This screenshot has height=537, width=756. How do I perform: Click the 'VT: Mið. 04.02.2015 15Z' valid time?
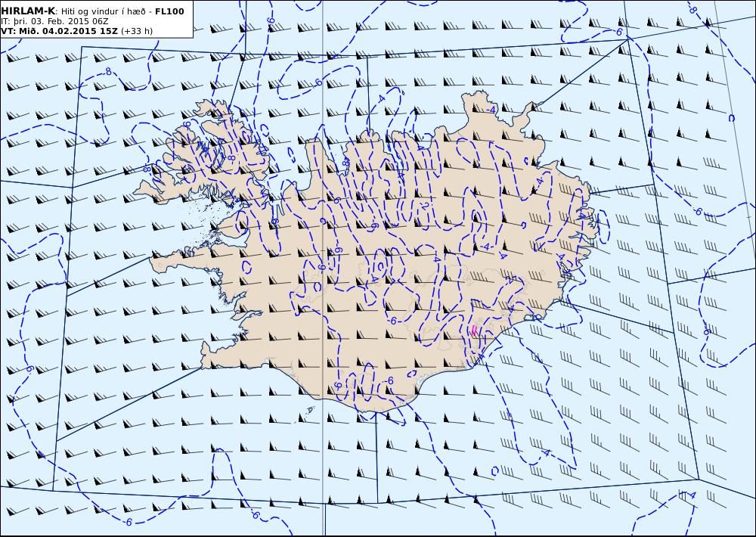[60, 31]
